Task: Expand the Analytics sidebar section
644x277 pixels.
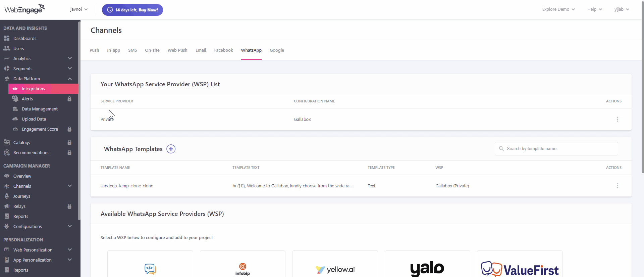Action: pyautogui.click(x=70, y=58)
